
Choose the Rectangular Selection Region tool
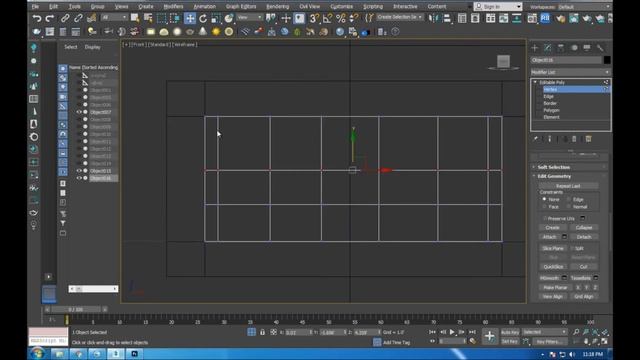[x=162, y=18]
